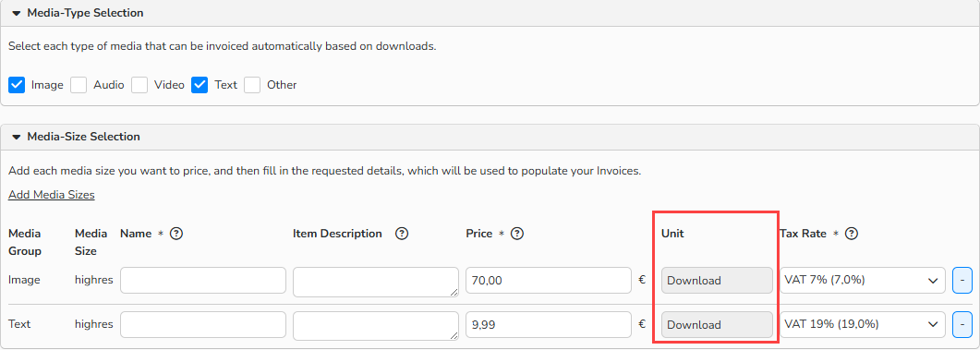Remove the Image highres row with minus button
This screenshot has width=980, height=350.
pos(962,281)
